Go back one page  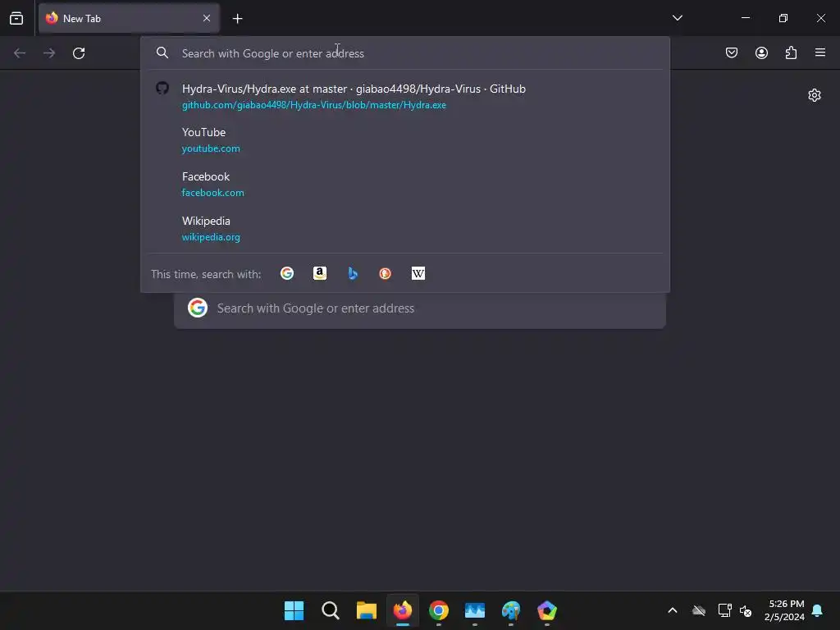[x=20, y=53]
